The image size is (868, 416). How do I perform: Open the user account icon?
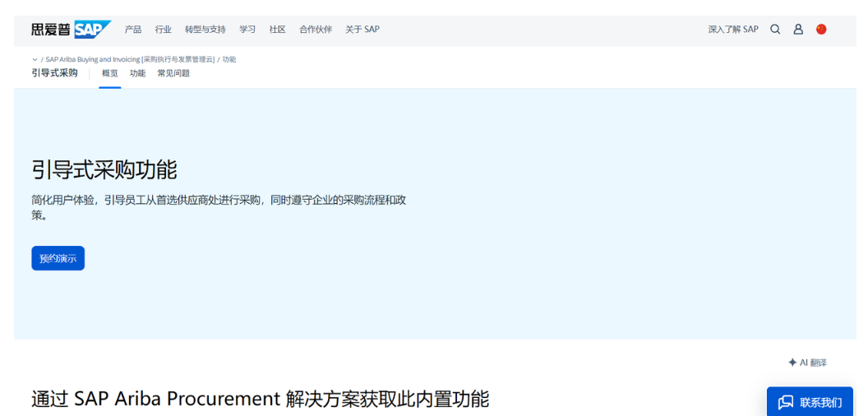coord(797,30)
